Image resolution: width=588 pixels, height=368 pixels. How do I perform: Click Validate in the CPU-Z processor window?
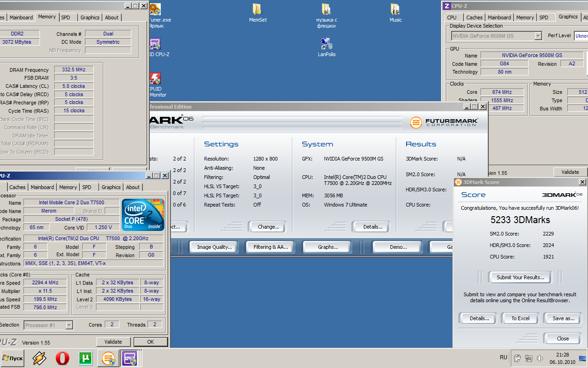point(113,342)
